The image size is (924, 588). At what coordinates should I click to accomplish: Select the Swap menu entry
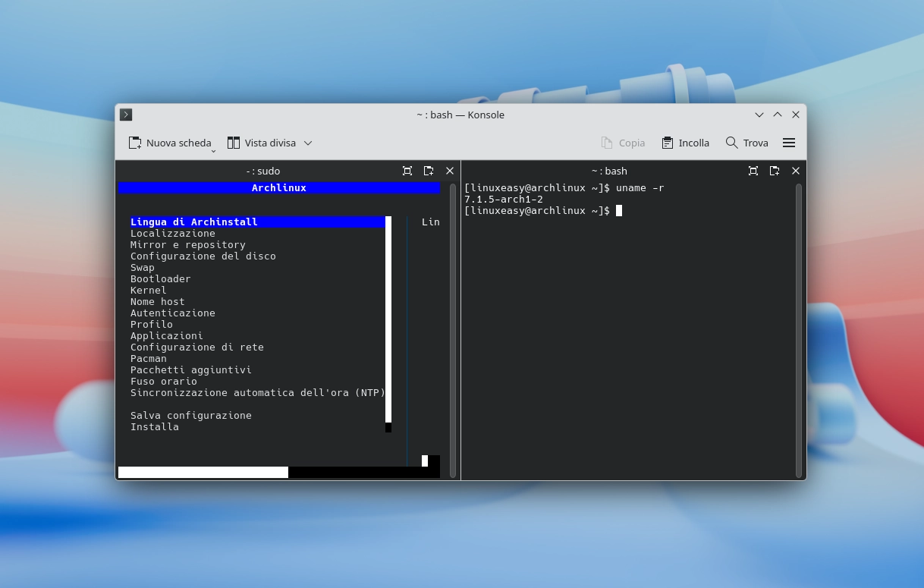143,267
